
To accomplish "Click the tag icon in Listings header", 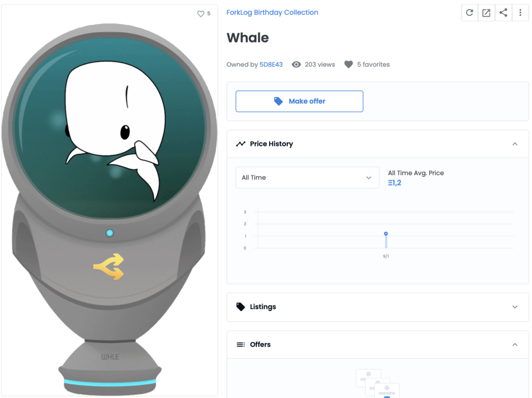I will 241,307.
